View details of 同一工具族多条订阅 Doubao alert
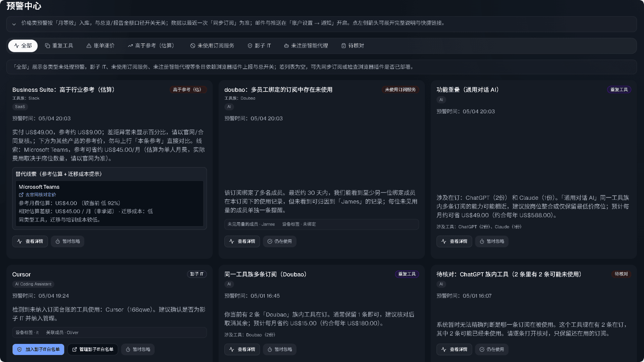The image size is (644, 362). coord(242,349)
